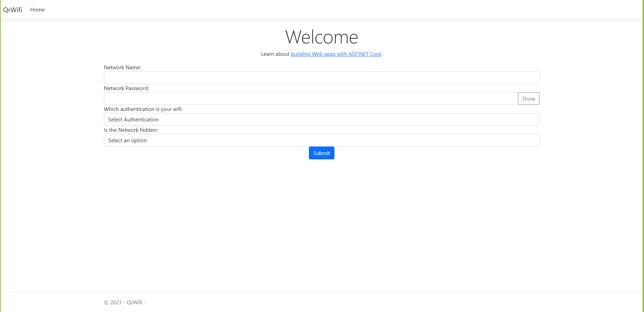This screenshot has width=644, height=312.
Task: Click the Learn about text
Action: (275, 54)
